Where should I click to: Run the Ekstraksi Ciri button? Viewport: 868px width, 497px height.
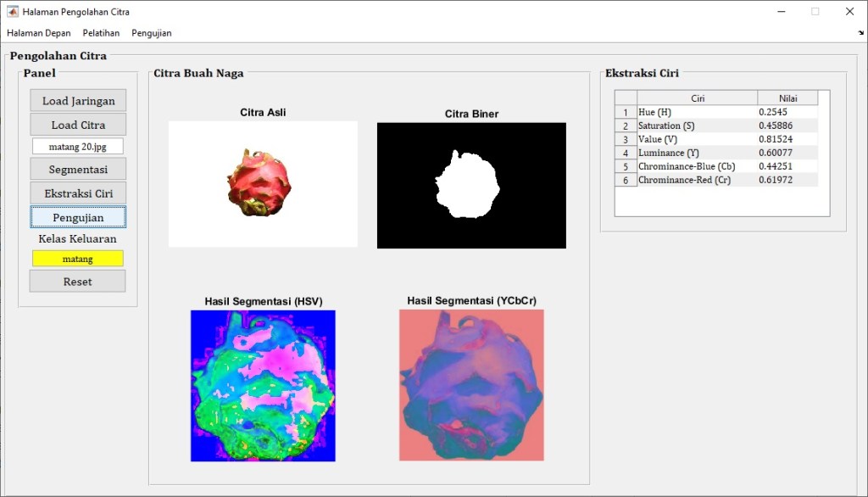point(78,193)
